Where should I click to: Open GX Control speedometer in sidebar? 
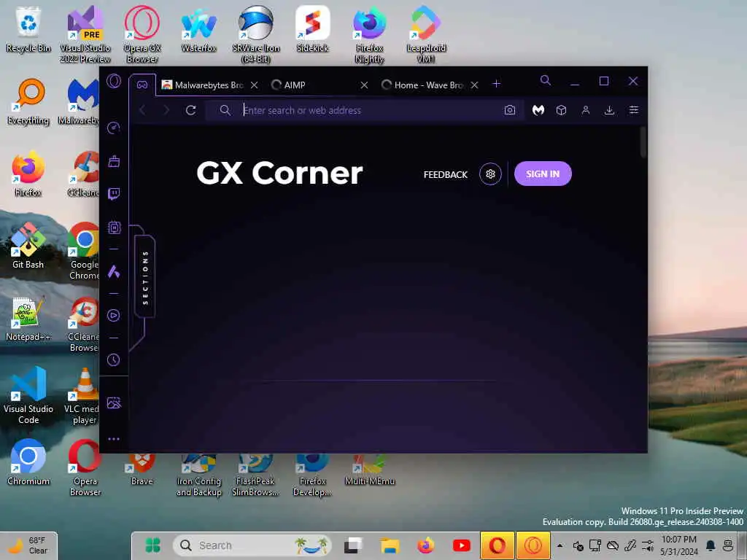click(114, 128)
